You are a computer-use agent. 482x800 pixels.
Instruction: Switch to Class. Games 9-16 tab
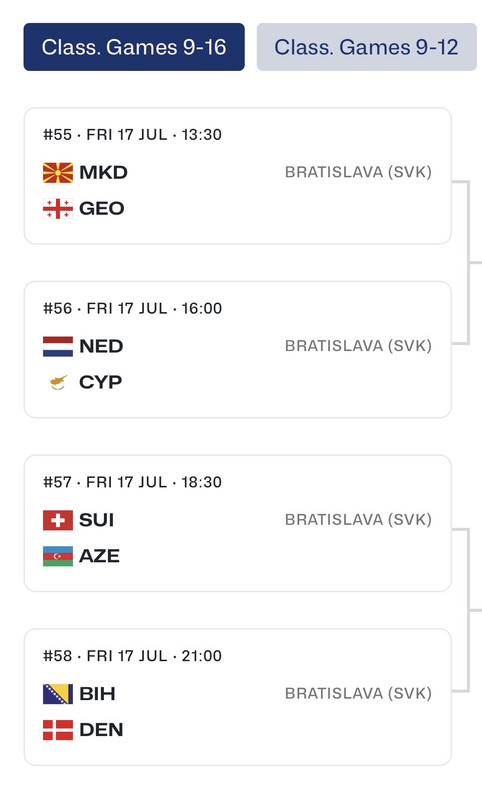[x=134, y=47]
